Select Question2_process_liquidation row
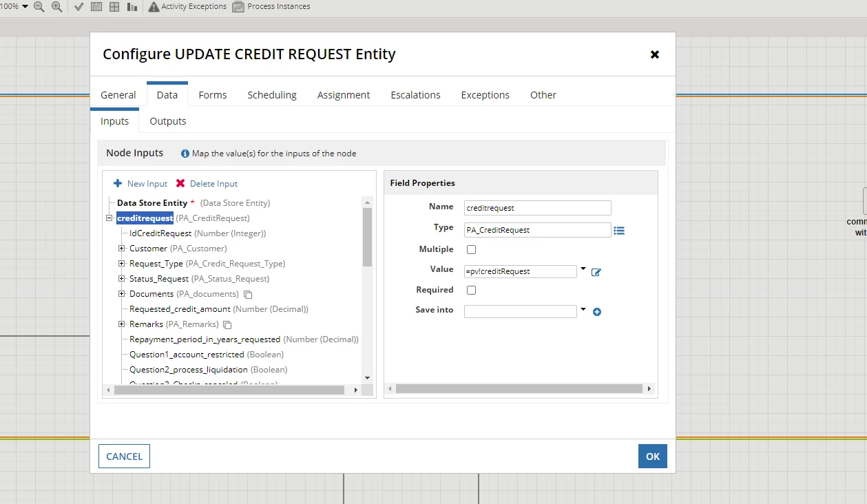867x504 pixels. pyautogui.click(x=209, y=370)
